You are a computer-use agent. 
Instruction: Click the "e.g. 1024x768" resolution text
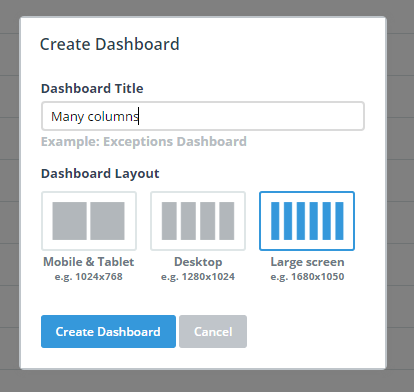[89, 277]
